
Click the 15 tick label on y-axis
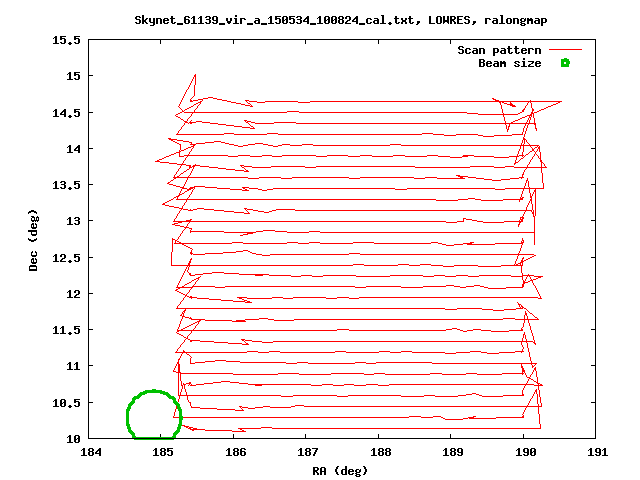point(73,76)
